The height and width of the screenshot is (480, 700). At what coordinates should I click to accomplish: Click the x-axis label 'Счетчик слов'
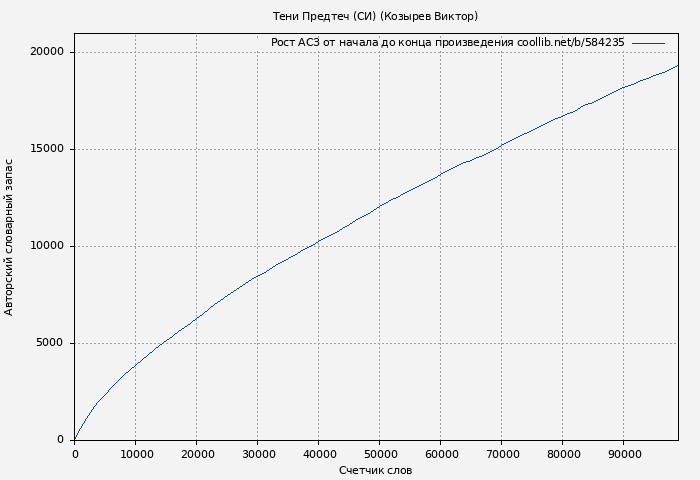pos(375,470)
